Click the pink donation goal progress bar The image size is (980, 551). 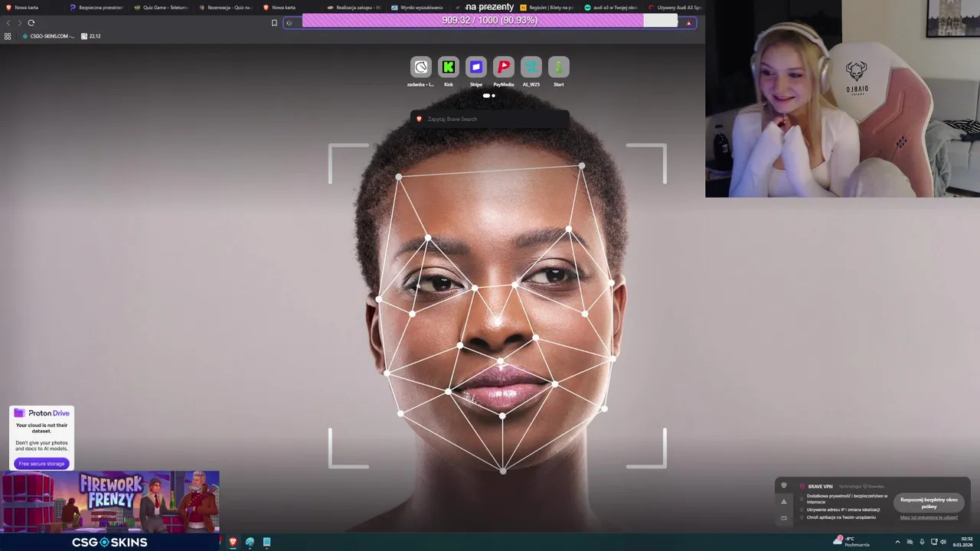pyautogui.click(x=490, y=21)
